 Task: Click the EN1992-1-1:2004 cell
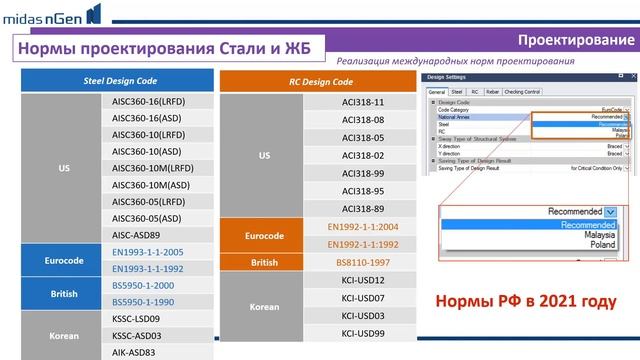(x=360, y=227)
